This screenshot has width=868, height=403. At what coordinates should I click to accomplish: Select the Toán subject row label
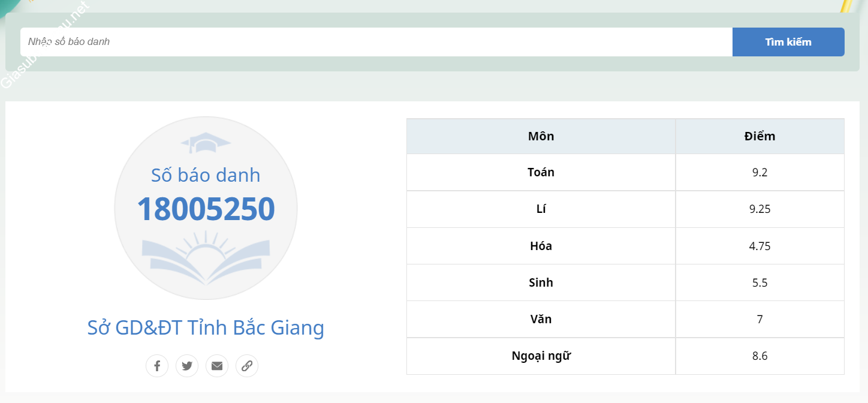(x=541, y=173)
